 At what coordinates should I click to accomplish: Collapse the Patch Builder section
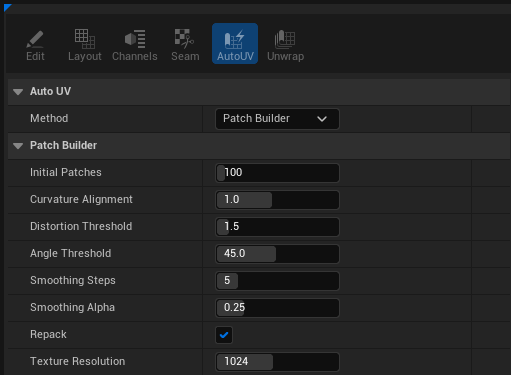click(18, 146)
